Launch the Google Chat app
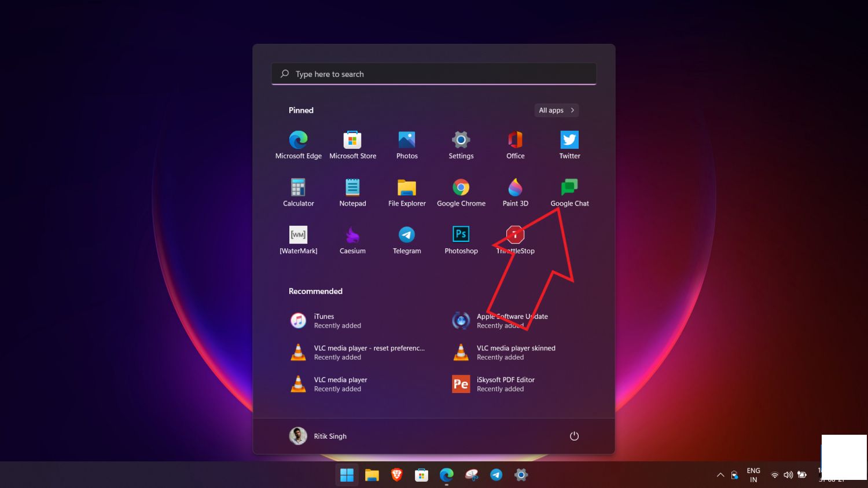The height and width of the screenshot is (488, 868). [569, 193]
